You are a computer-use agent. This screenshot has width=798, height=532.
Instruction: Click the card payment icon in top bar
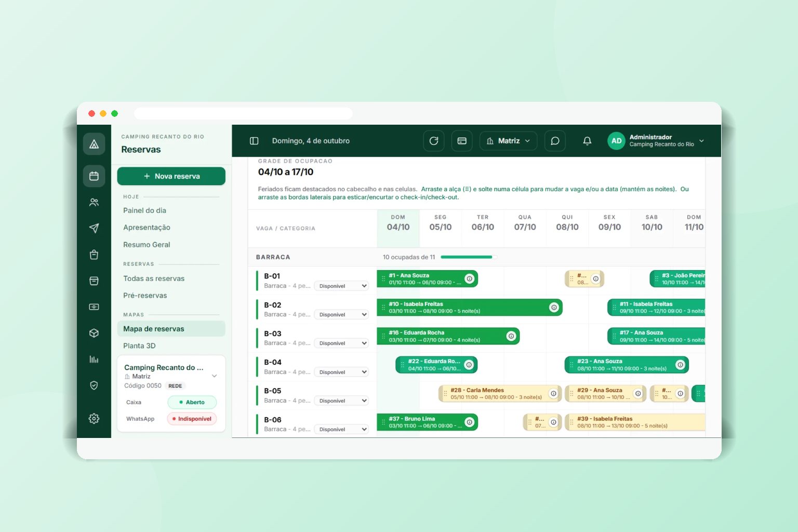pos(462,141)
